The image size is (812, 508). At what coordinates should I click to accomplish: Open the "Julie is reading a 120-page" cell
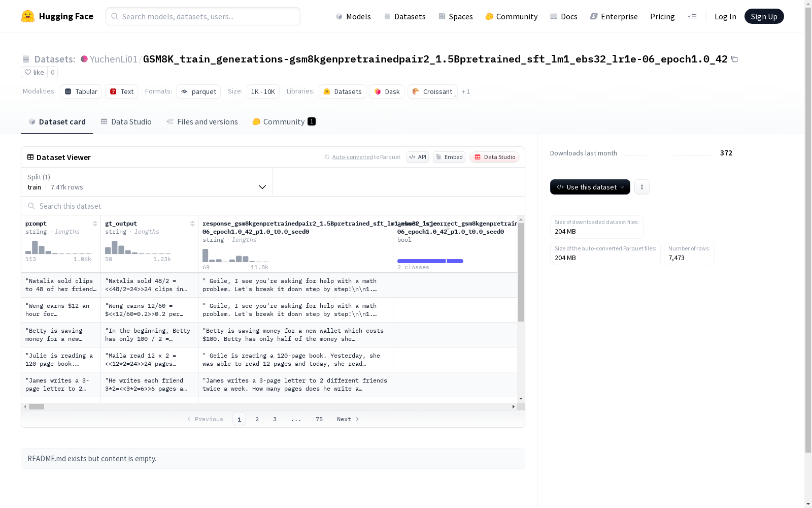[x=61, y=360]
